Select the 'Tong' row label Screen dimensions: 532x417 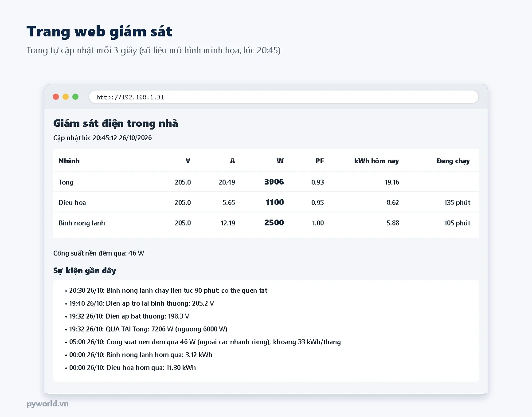[x=66, y=182]
